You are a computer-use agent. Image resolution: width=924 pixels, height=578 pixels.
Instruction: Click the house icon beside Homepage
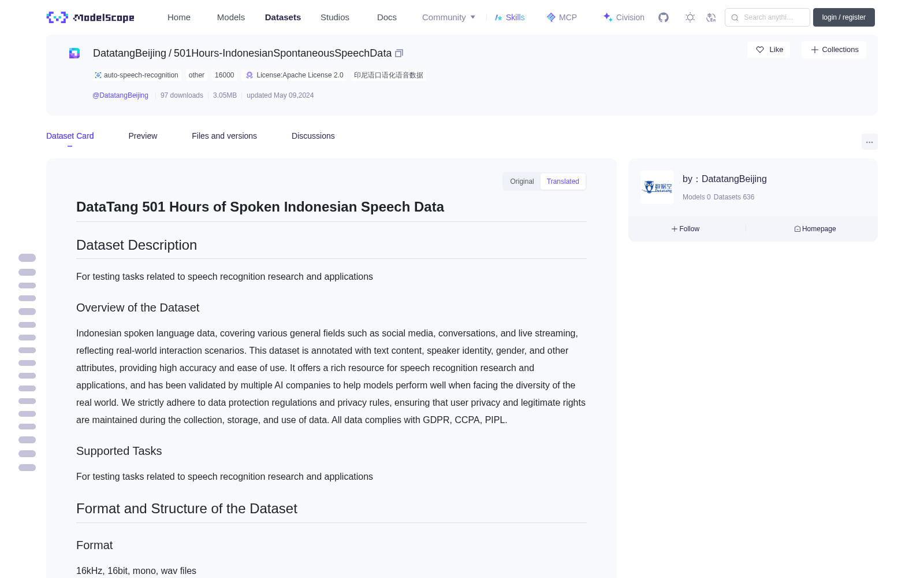798,229
